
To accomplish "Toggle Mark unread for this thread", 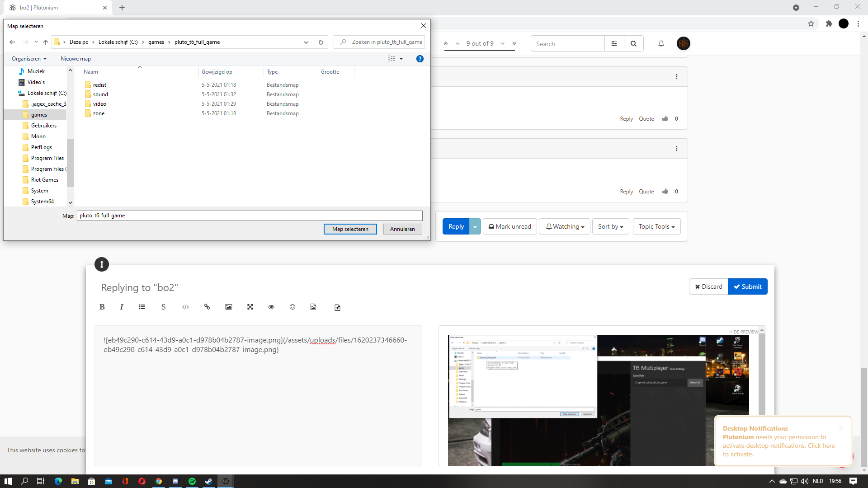I will point(509,226).
